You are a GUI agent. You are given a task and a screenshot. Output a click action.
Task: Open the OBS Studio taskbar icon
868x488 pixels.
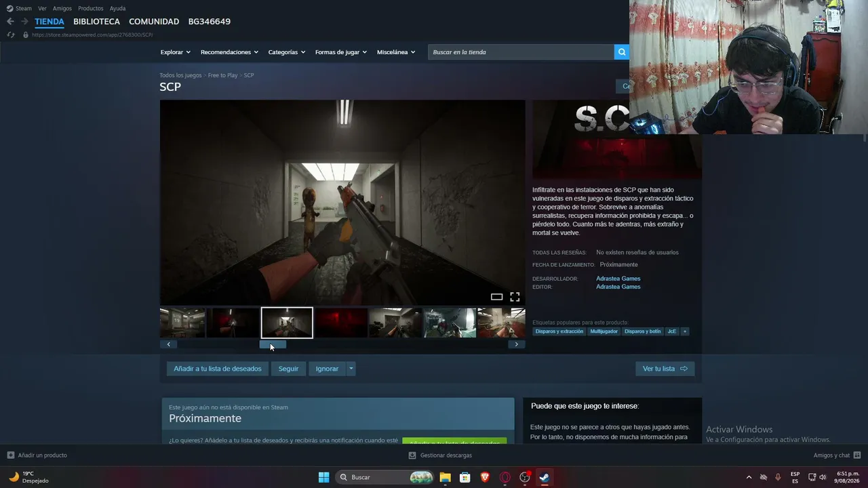pos(524,477)
